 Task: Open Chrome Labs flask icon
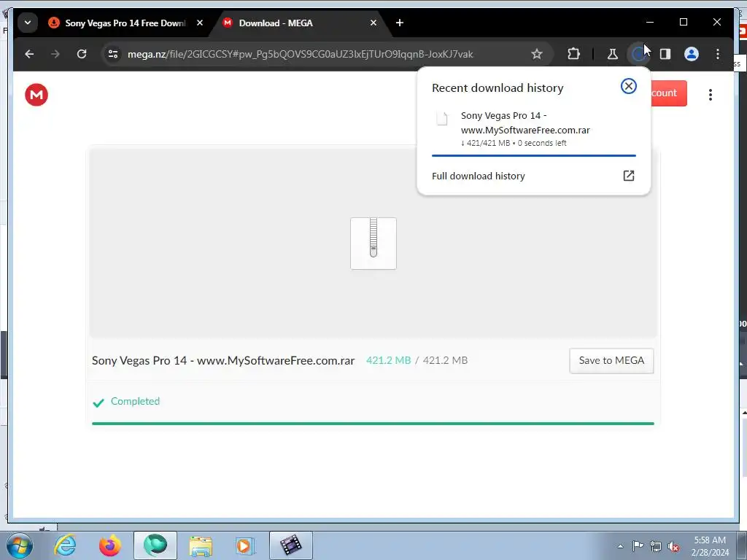coord(613,54)
